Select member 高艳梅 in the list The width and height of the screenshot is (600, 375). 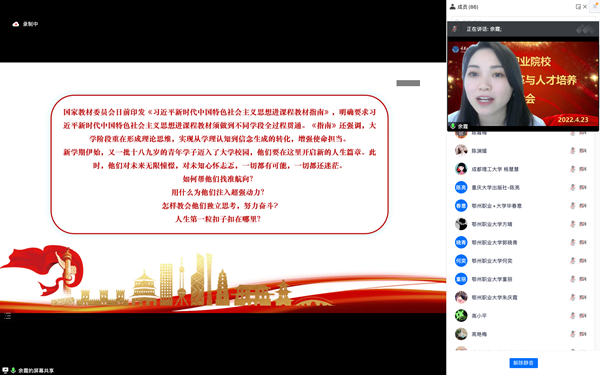pos(521,334)
